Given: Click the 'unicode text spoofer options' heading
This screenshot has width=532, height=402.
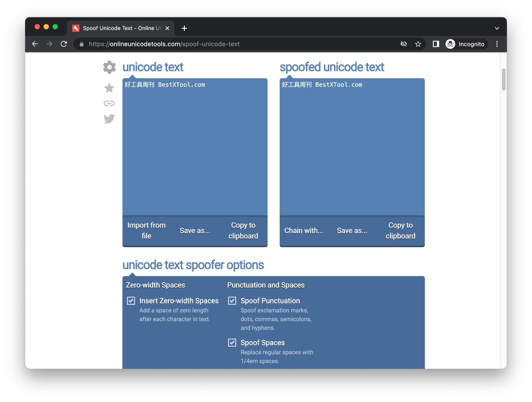Looking at the screenshot, I should point(193,265).
